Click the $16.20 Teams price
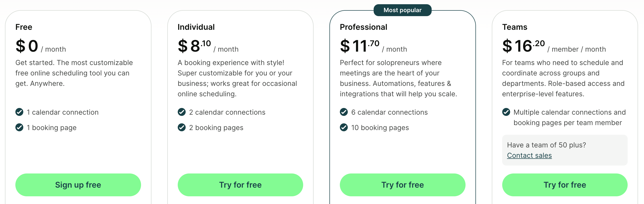Screen dimensions: 644x204 pos(524,46)
